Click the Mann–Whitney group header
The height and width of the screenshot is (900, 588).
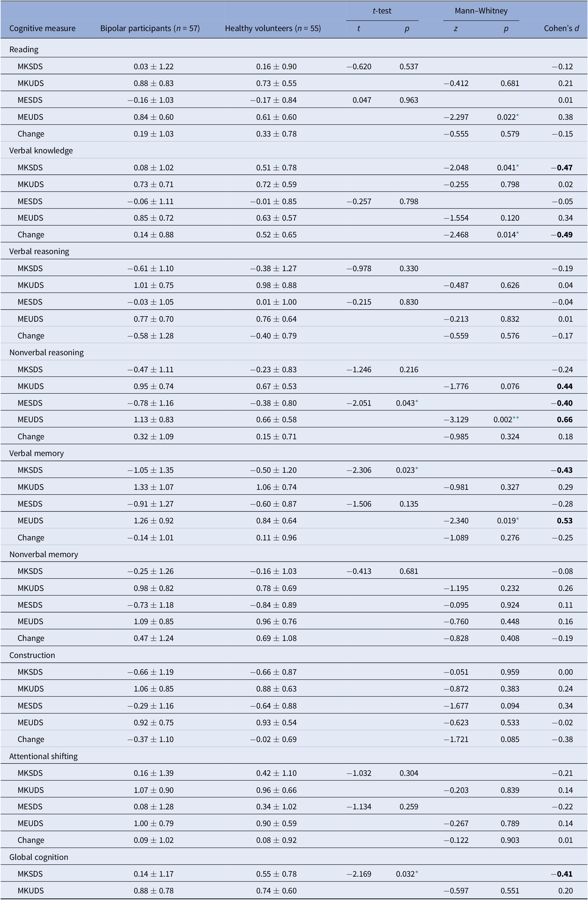pyautogui.click(x=481, y=11)
